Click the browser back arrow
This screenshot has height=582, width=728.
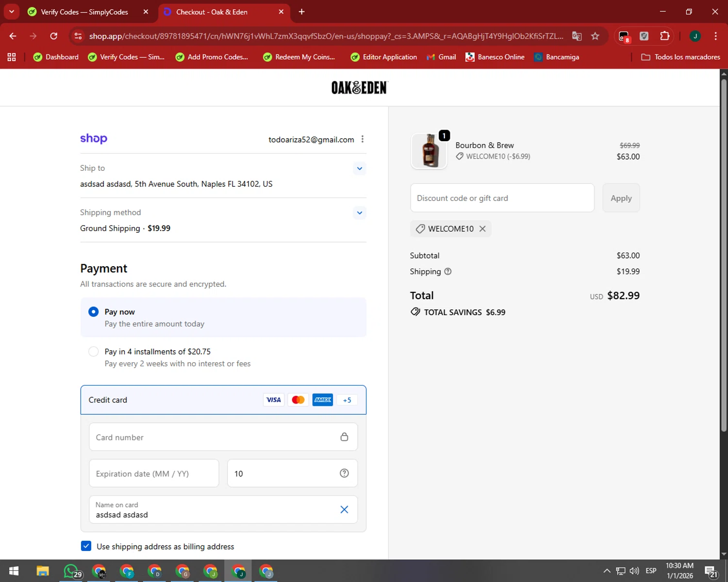click(13, 36)
